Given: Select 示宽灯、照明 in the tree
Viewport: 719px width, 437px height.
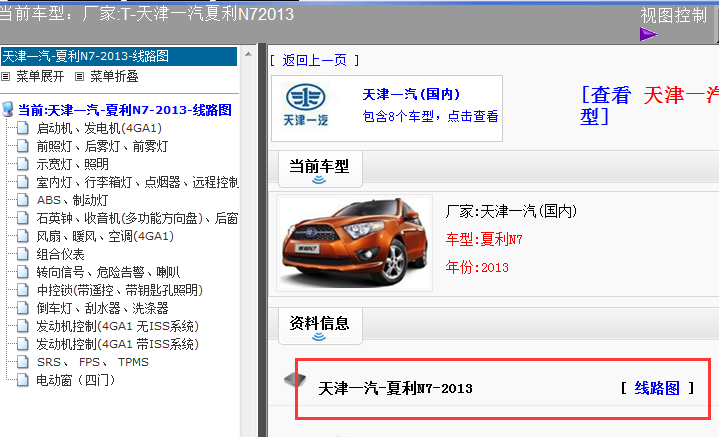Looking at the screenshot, I should tap(72, 164).
